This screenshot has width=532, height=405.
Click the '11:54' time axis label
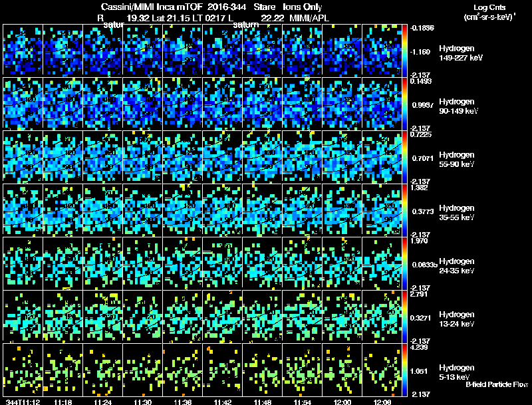pyautogui.click(x=303, y=402)
